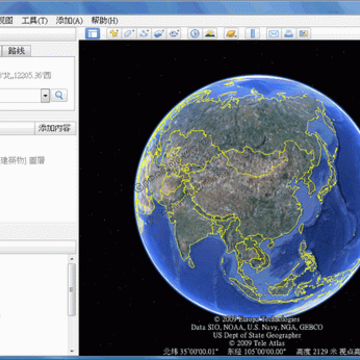Click the 建筑物 图层 layer text
Image resolution: width=360 pixels, height=360 pixels.
22,161
